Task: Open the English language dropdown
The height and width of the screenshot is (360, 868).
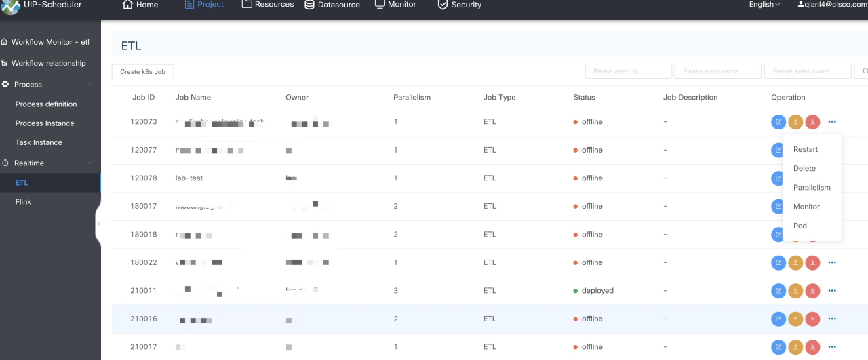Action: (x=764, y=5)
